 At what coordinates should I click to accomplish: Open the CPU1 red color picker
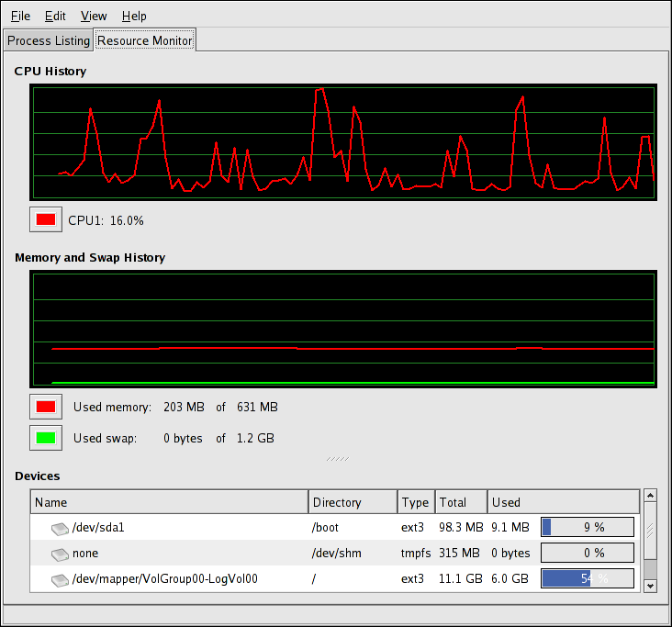pyautogui.click(x=45, y=220)
